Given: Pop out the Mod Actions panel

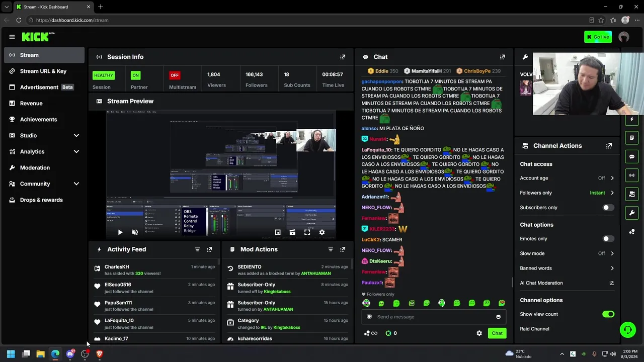Looking at the screenshot, I should tap(343, 249).
